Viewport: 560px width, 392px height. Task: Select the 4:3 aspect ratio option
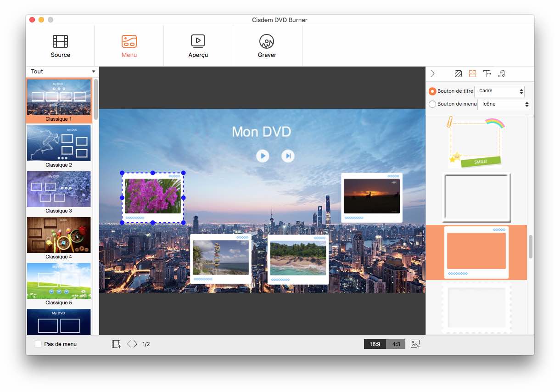coord(396,343)
